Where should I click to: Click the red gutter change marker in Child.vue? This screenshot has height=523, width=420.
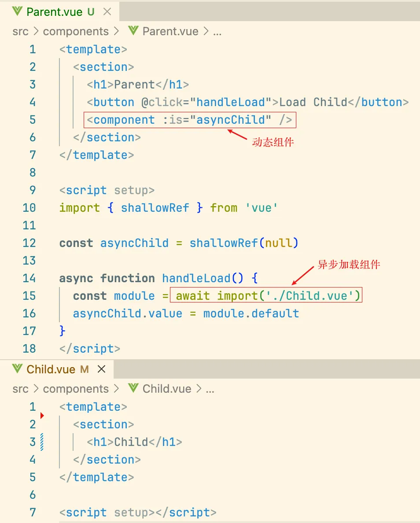pos(42,416)
